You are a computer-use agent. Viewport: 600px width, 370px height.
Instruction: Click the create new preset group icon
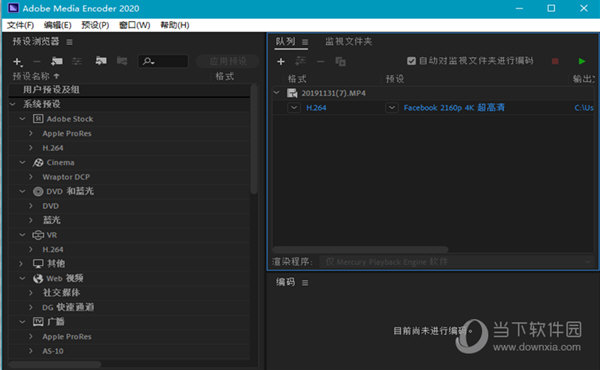coord(57,61)
